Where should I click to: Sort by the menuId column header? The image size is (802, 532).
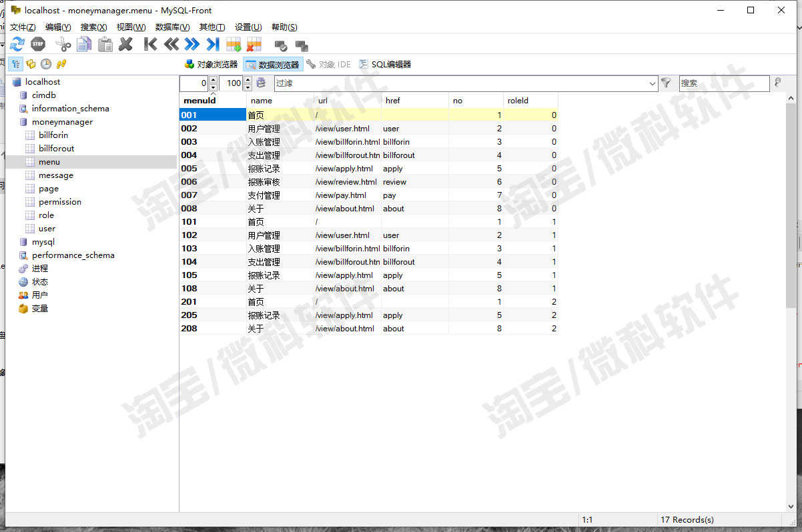[213, 101]
